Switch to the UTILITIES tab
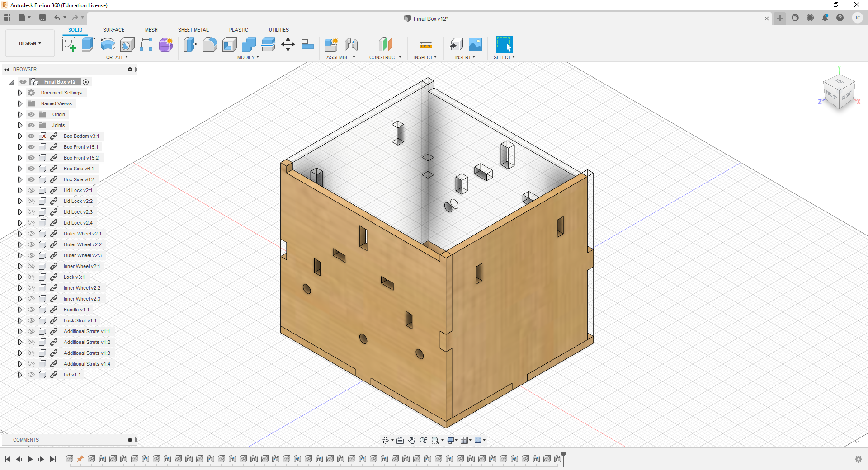 [x=279, y=30]
